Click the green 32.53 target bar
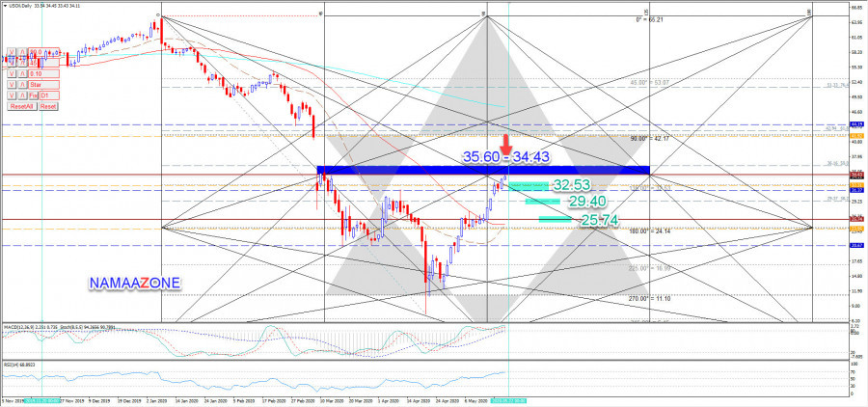Viewport: 868px width, 407px height. click(527, 185)
